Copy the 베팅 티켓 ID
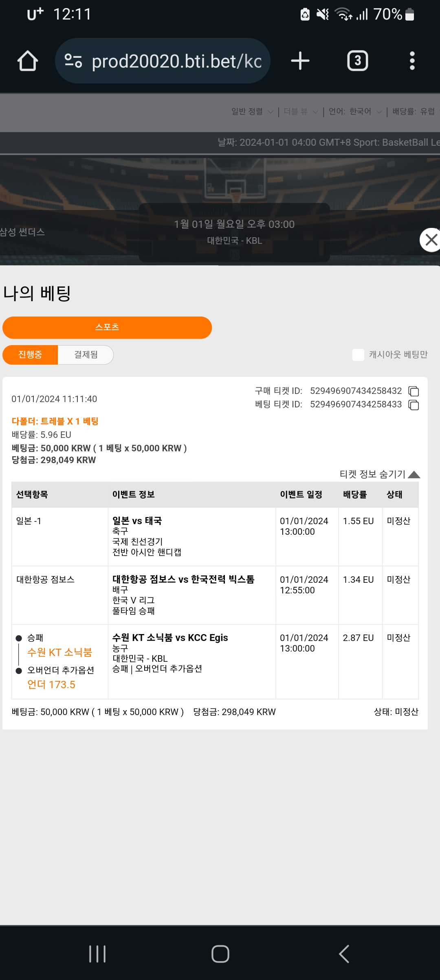The image size is (440, 980). [414, 405]
